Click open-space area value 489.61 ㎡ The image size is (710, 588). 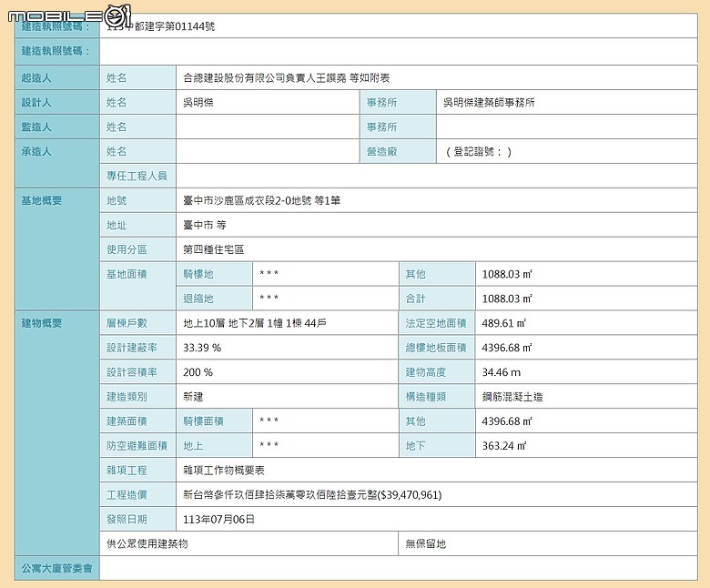coord(503,323)
